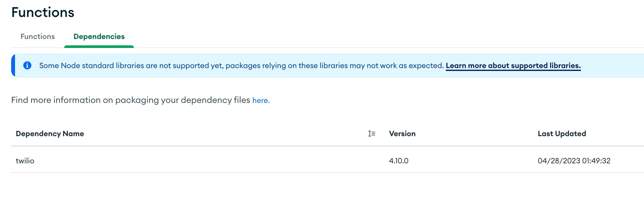Click the Last Updated column header

coord(562,134)
